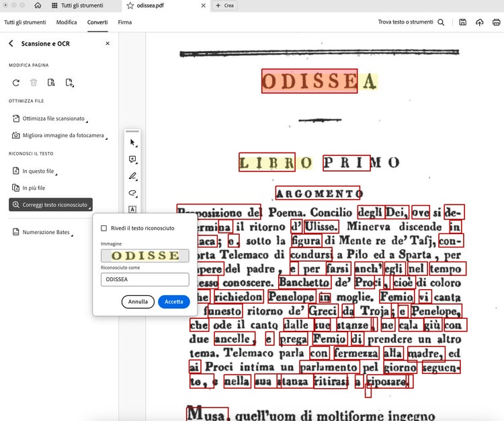Click the highlighted ODISSEA title box

pos(310,81)
